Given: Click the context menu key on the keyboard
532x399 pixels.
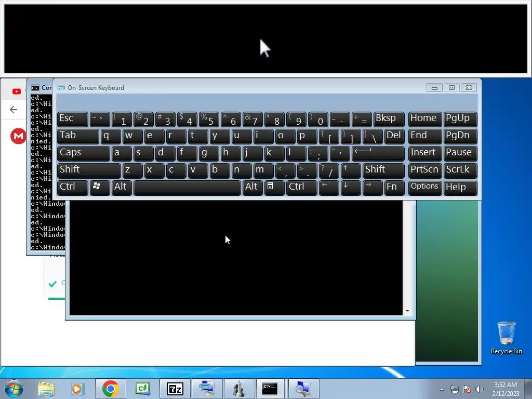Looking at the screenshot, I should 274,188.
